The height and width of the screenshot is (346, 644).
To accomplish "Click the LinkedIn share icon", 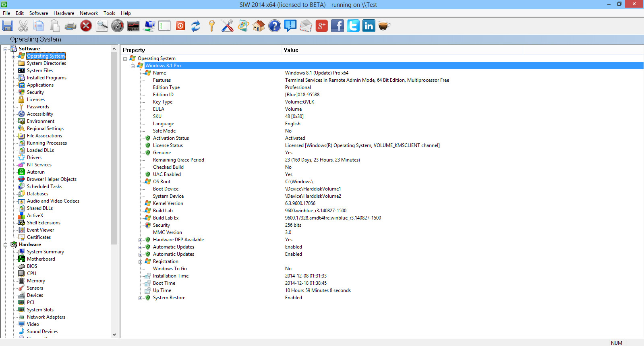I will 369,26.
